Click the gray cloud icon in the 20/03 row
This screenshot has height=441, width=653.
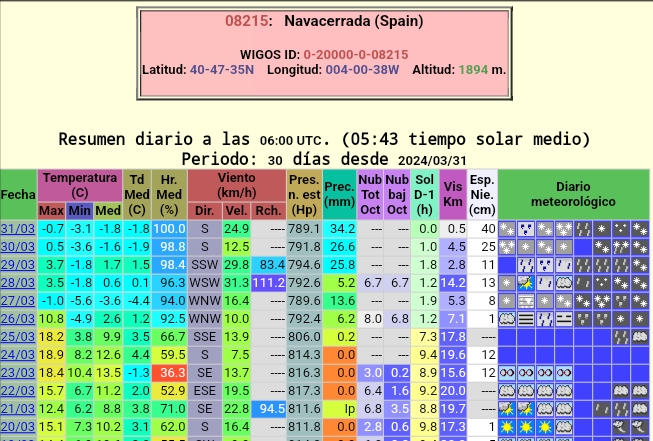tap(564, 427)
